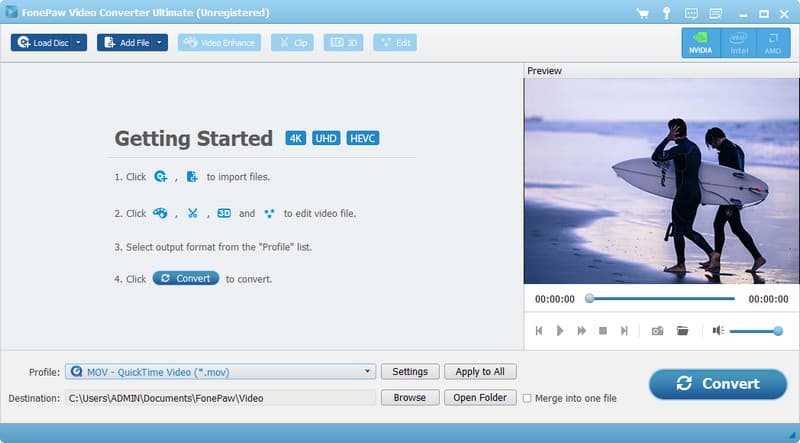Take a snapshot with the camera icon

pos(657,330)
